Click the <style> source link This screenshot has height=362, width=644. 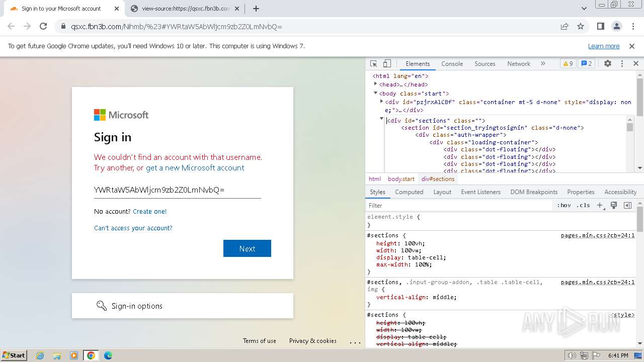click(623, 315)
